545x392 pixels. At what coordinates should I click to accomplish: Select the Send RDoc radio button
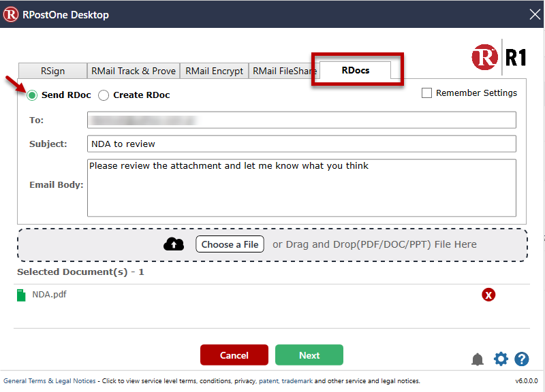(x=31, y=95)
